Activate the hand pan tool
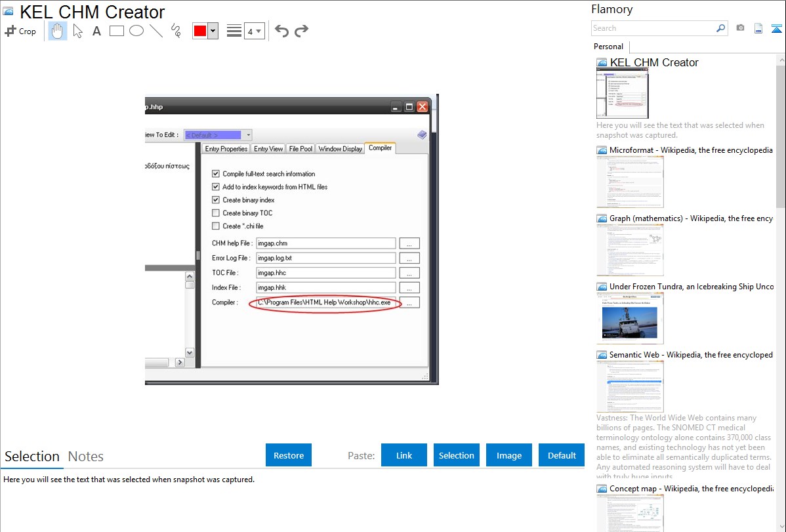 coord(58,31)
